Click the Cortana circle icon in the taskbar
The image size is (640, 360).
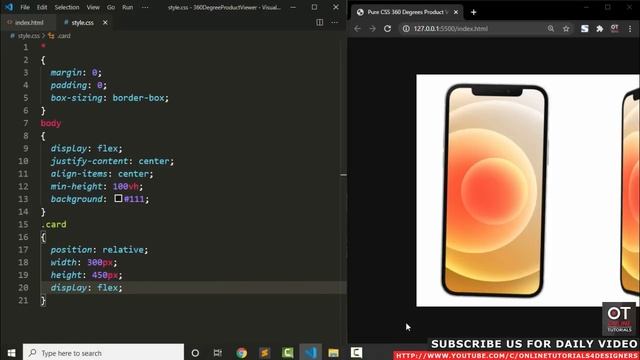point(195,353)
